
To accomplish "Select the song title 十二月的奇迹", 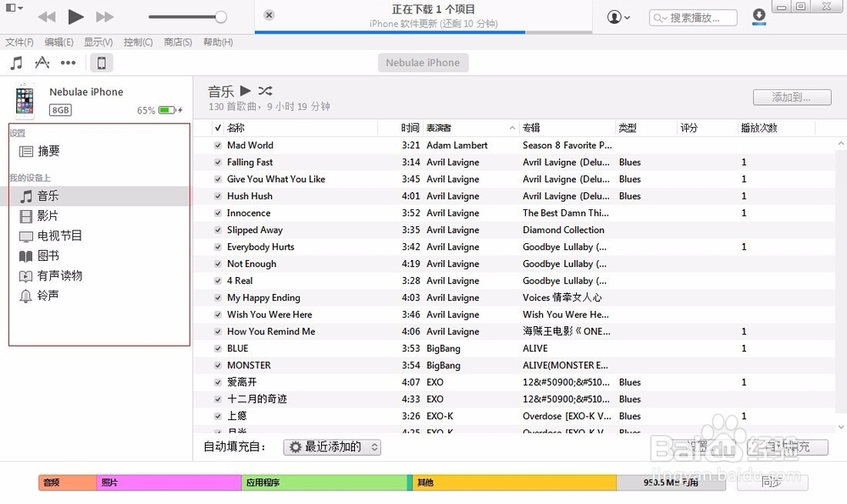I will (x=257, y=399).
